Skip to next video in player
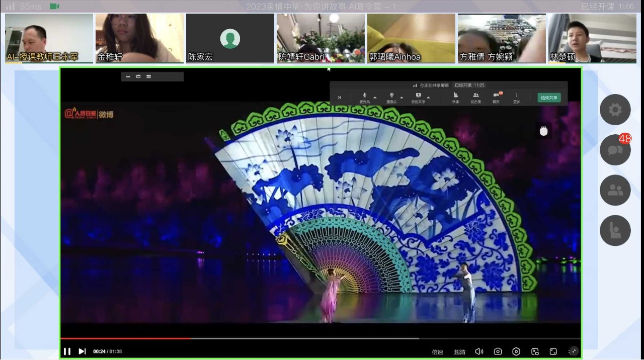Screen dimensions: 644x360 (82, 351)
